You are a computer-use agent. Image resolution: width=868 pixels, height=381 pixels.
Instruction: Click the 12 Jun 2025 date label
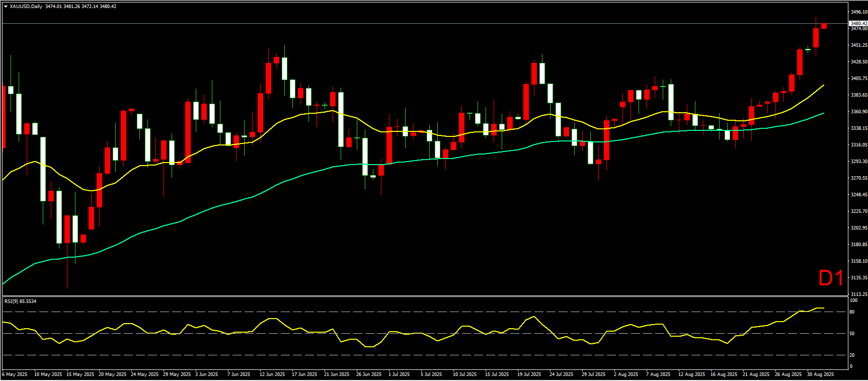click(272, 374)
